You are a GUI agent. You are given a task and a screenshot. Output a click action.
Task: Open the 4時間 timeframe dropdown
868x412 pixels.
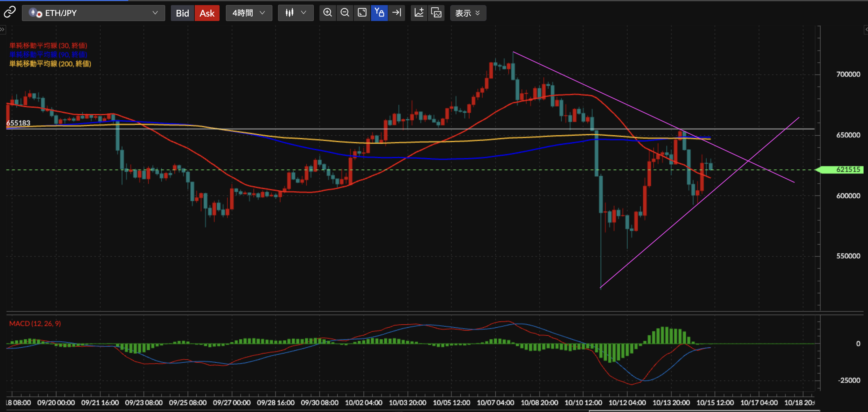click(249, 13)
